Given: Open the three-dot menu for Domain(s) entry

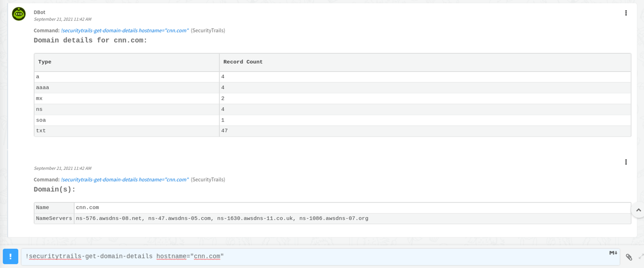Looking at the screenshot, I should point(626,162).
